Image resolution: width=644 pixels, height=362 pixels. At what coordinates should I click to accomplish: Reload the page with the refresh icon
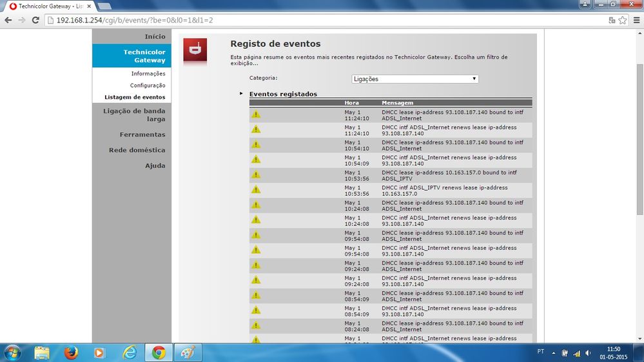pos(35,20)
